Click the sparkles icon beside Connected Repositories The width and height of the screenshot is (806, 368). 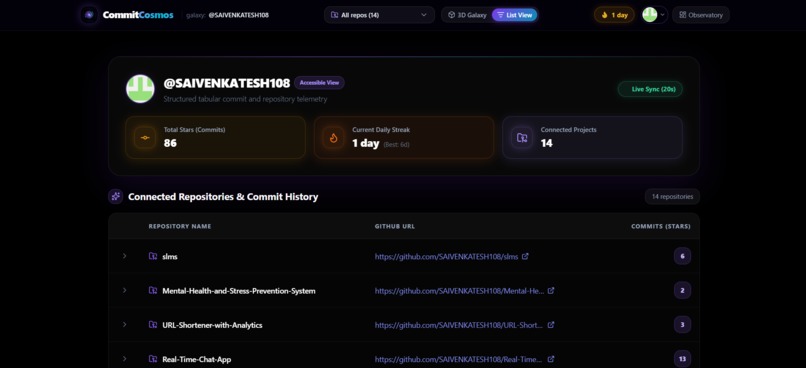click(116, 196)
